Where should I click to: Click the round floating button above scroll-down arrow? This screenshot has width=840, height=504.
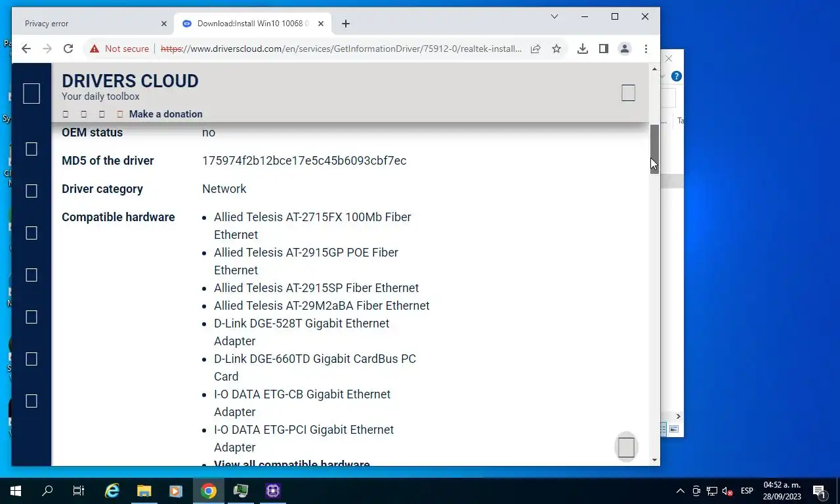(626, 447)
